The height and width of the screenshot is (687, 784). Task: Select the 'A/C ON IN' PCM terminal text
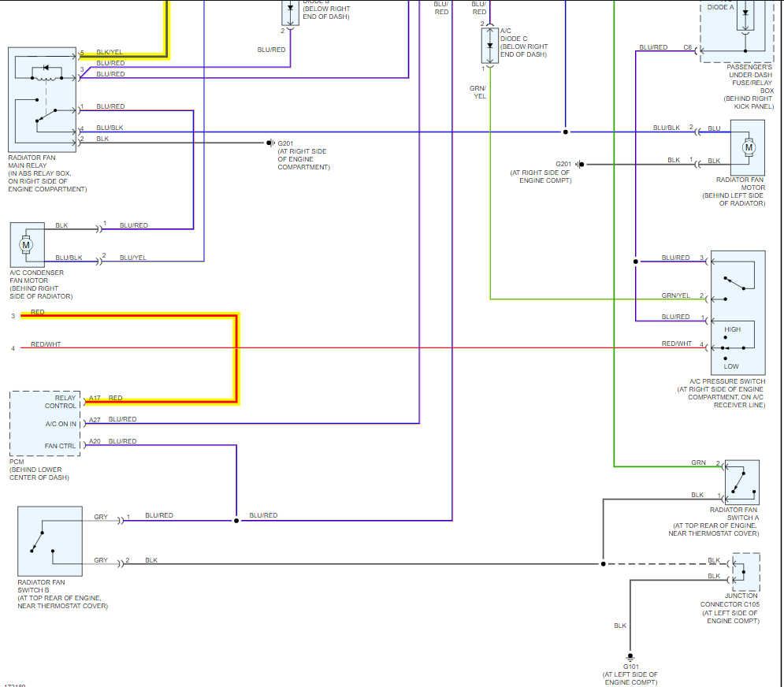click(61, 424)
